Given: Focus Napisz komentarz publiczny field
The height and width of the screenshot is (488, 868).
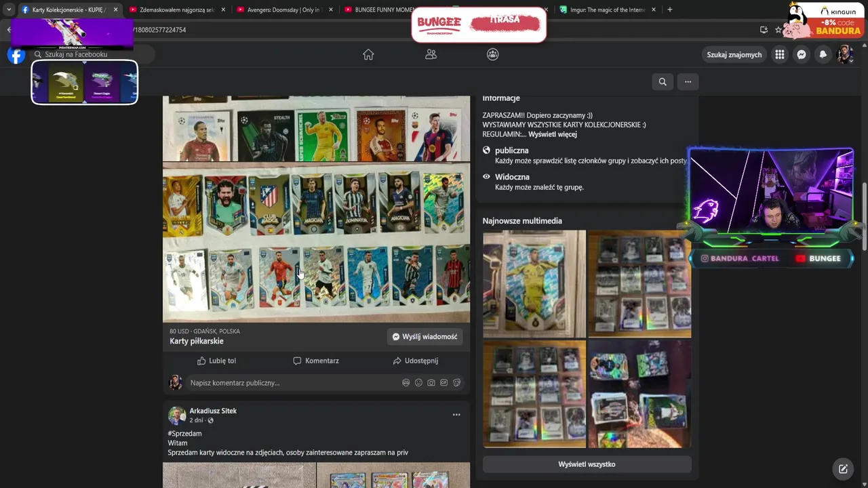Looking at the screenshot, I should [292, 383].
